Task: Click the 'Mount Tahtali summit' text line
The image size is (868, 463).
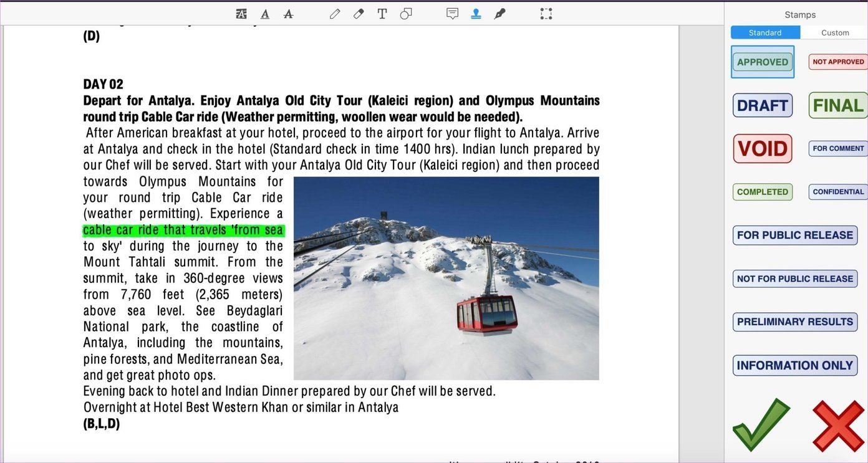Action: click(183, 262)
